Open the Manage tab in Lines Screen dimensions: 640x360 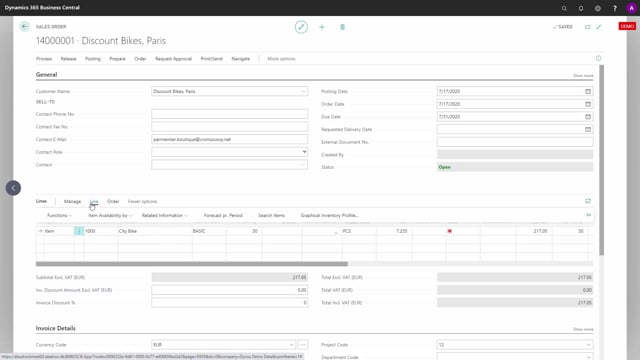point(72,202)
